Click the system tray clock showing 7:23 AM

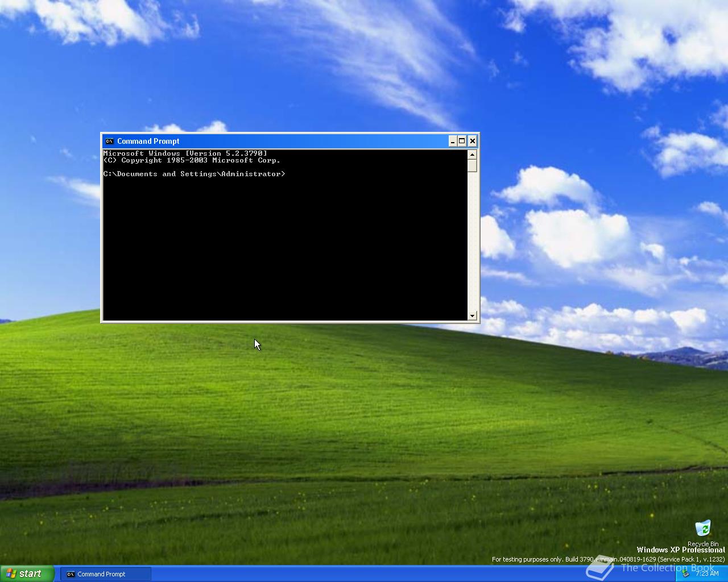pos(708,573)
